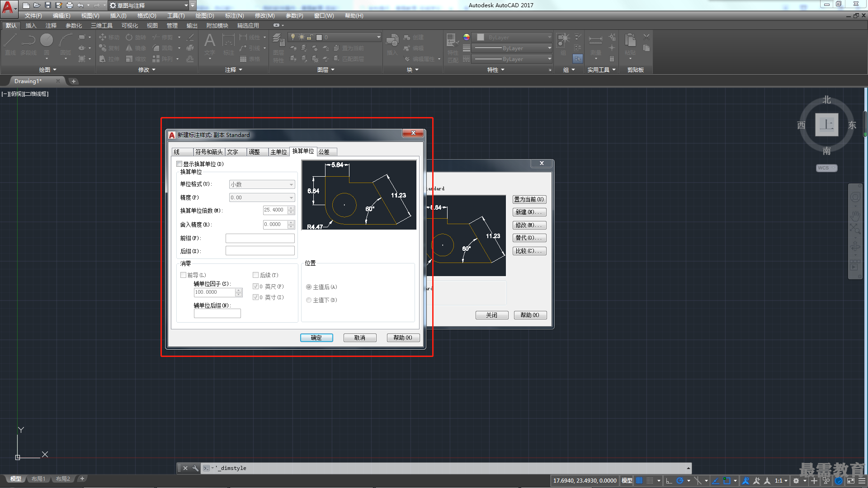Click the 后缀 input field
This screenshot has height=488, width=868.
(x=260, y=251)
